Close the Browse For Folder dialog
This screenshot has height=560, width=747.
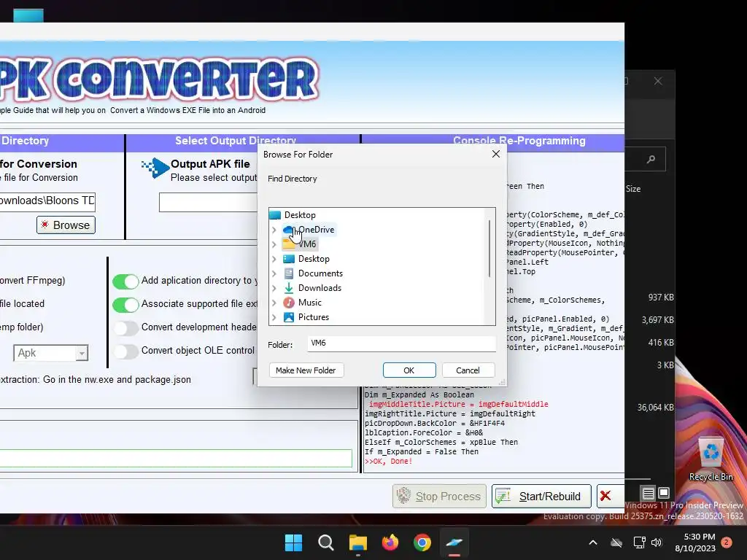[496, 155]
